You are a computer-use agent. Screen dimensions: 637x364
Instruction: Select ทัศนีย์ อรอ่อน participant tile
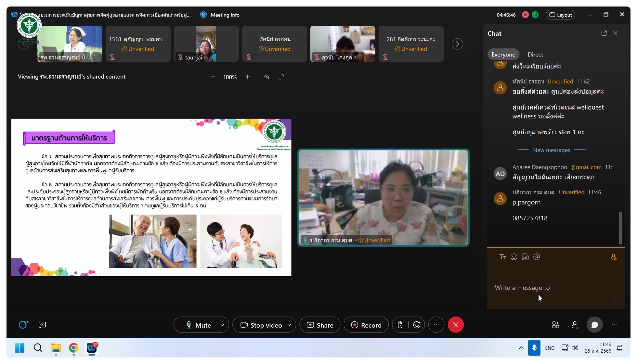click(x=275, y=44)
